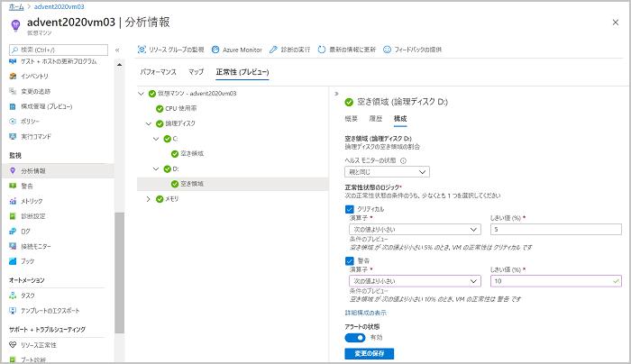Click the sidebar scroll up arrow
Viewport: 631px width, 364px height.
[120, 64]
